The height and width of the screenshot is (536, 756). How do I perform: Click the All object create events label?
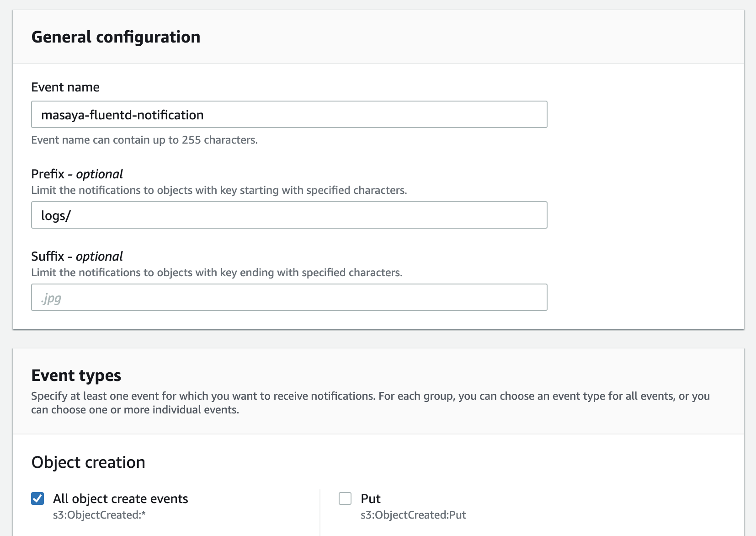[121, 498]
